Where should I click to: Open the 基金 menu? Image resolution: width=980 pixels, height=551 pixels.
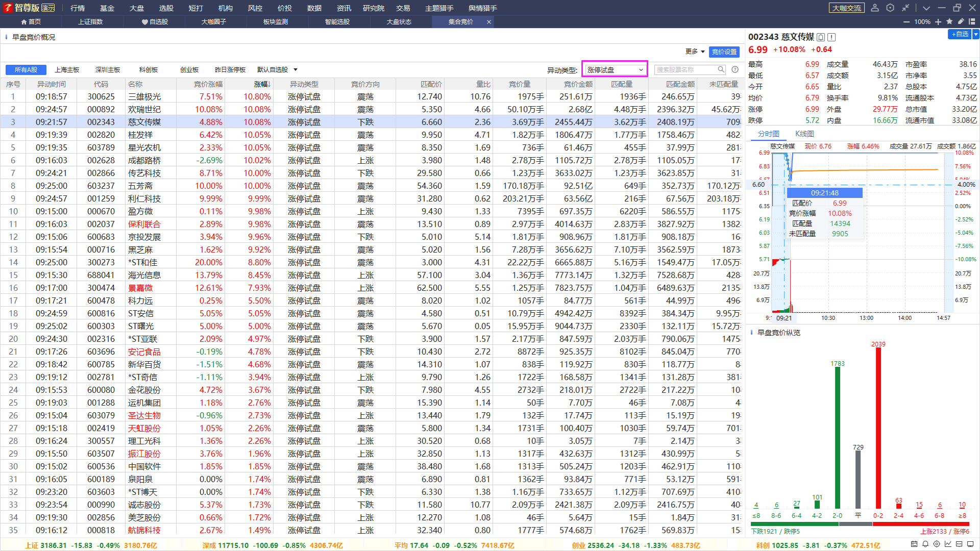point(107,8)
